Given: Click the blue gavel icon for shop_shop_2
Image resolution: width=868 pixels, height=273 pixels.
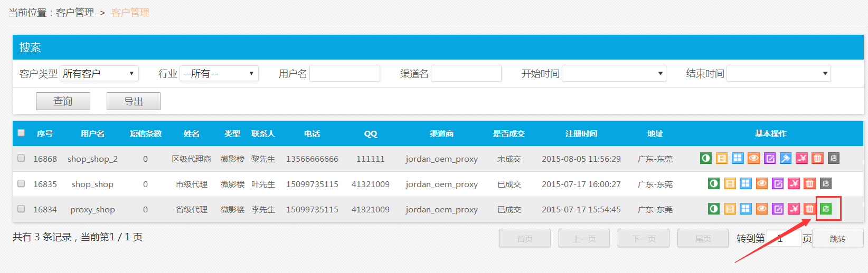Looking at the screenshot, I should pyautogui.click(x=786, y=158).
